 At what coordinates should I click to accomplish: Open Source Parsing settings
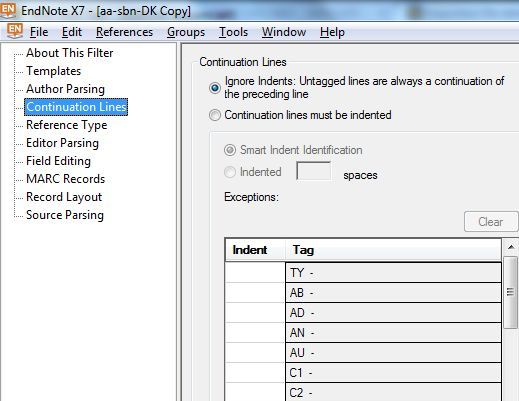65,215
